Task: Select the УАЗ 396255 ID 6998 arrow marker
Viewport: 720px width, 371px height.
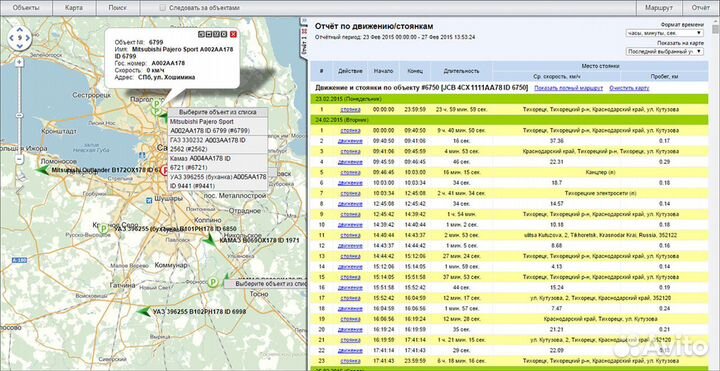Action: (145, 312)
